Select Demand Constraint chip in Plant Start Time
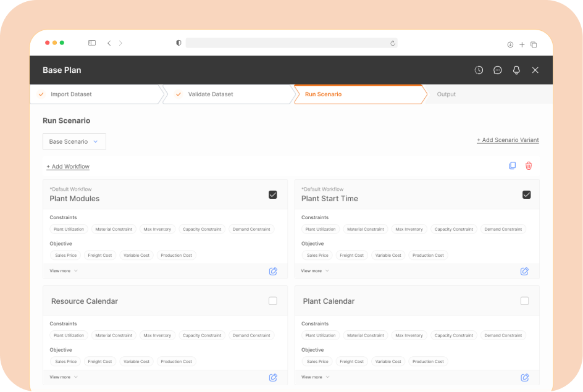The width and height of the screenshot is (583, 392). (503, 229)
